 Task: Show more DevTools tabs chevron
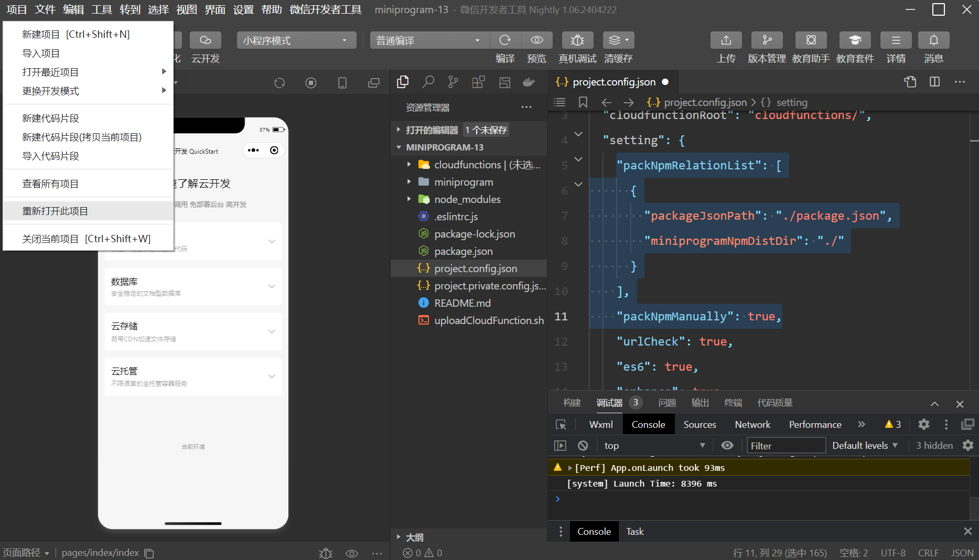point(862,424)
